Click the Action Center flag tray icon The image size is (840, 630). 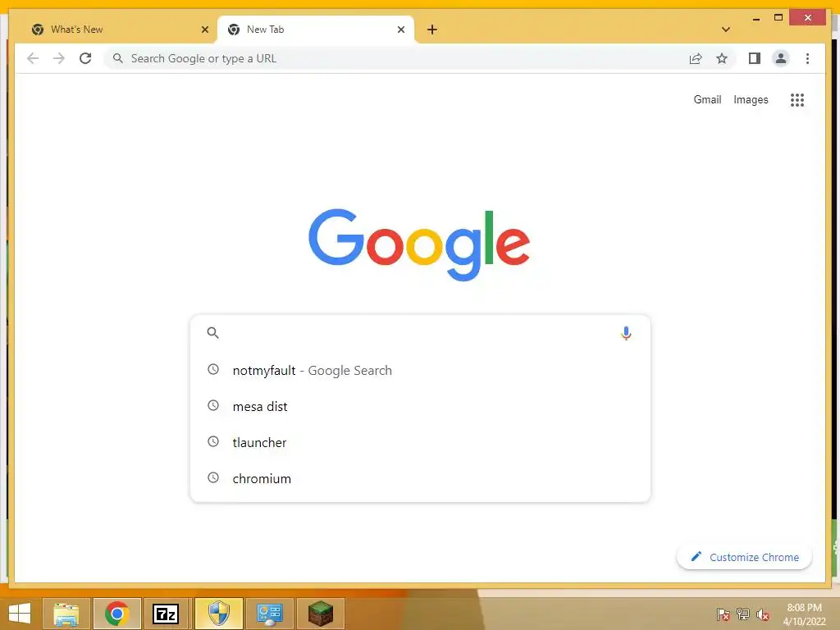point(723,614)
